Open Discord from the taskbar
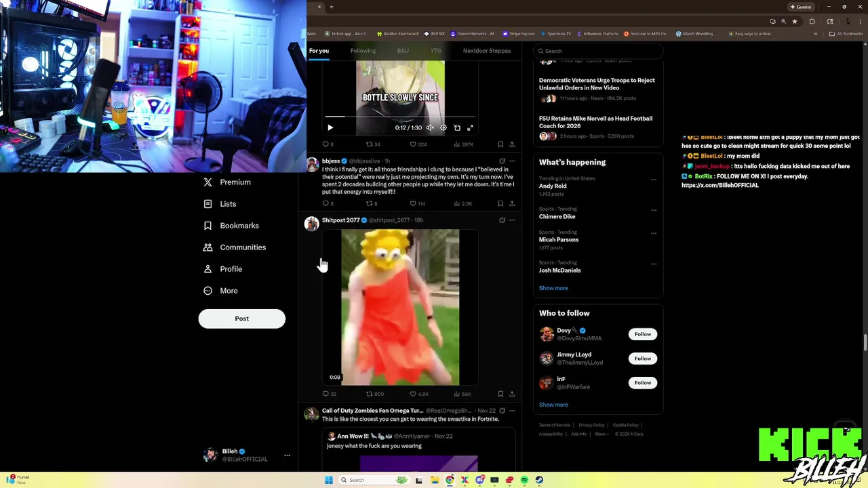This screenshot has width=868, height=488. 480,480
